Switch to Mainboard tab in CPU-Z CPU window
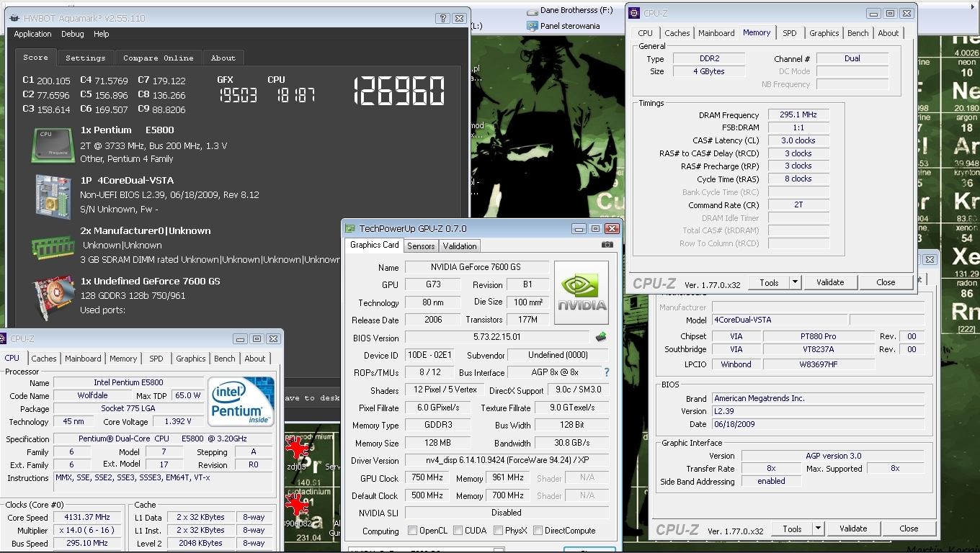 [x=83, y=359]
